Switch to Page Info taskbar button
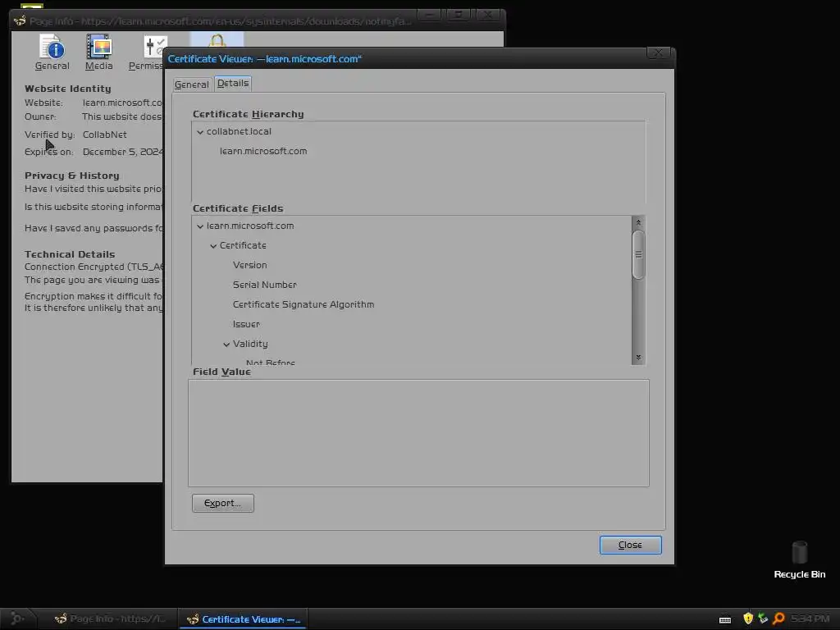The width and height of the screenshot is (840, 630). coord(111,619)
